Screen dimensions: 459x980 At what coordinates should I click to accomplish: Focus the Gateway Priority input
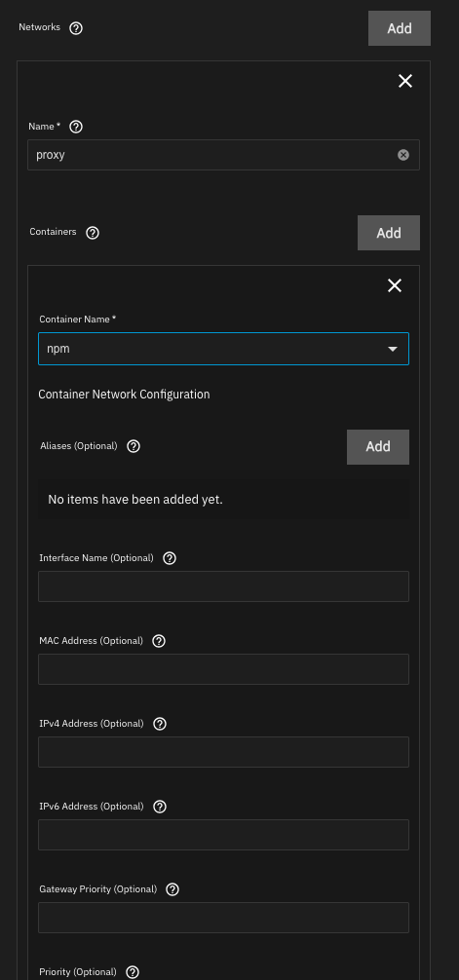[x=223, y=918]
